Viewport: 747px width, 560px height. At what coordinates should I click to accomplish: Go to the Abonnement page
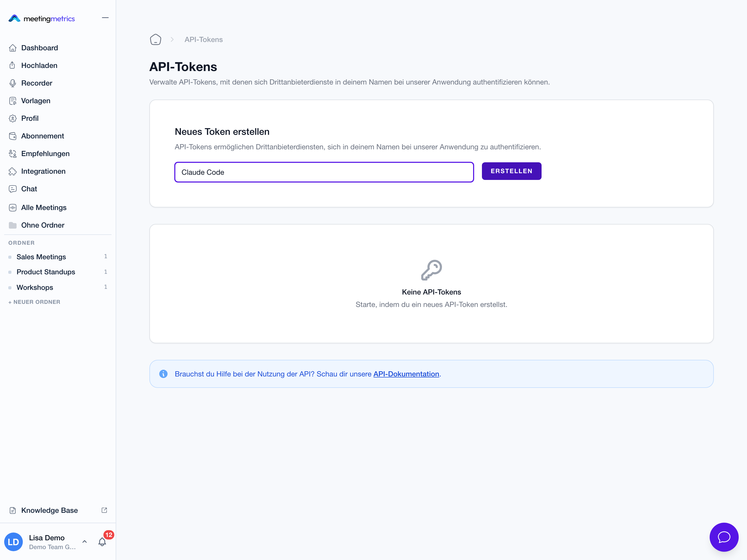click(x=43, y=136)
